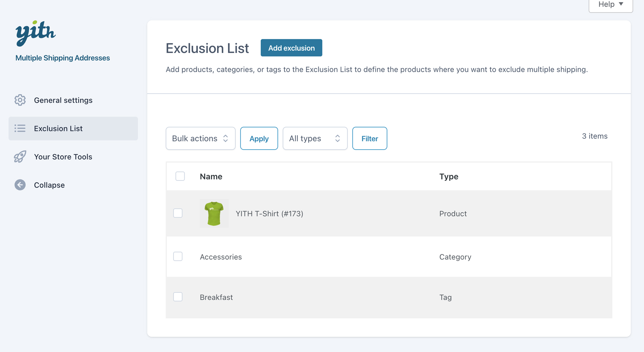The width and height of the screenshot is (644, 352).
Task: Open the Bulk actions dropdown
Action: pos(200,138)
